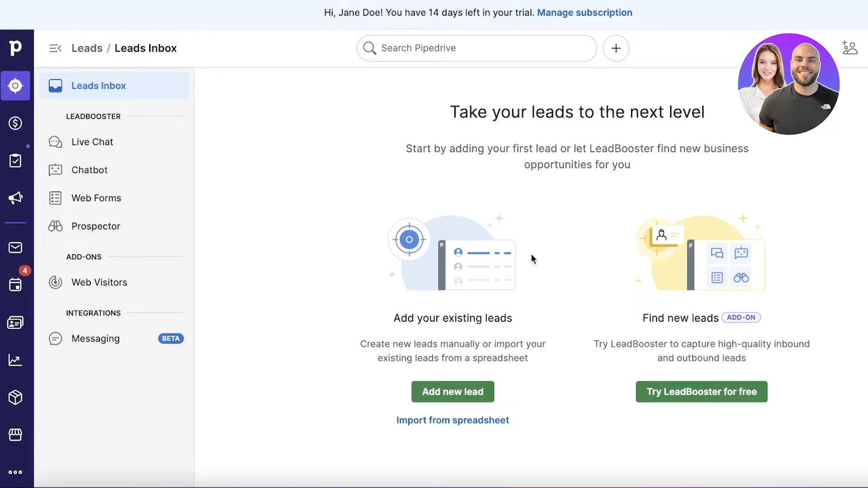This screenshot has height=488, width=868.
Task: Open the Projects clipboard-check icon
Action: [x=15, y=161]
